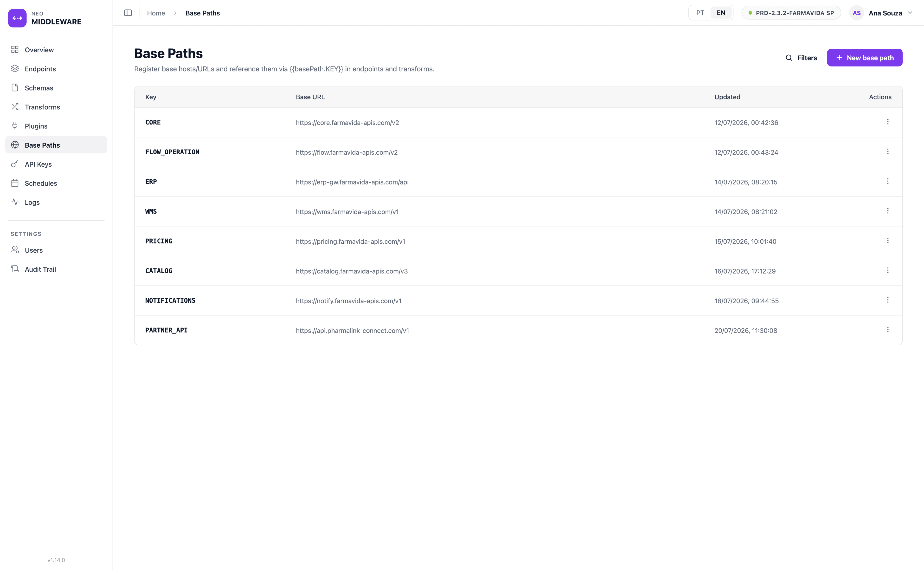924x570 pixels.
Task: Click URL https://erp-gw.farmavida-apis.com/api
Action: point(352,182)
